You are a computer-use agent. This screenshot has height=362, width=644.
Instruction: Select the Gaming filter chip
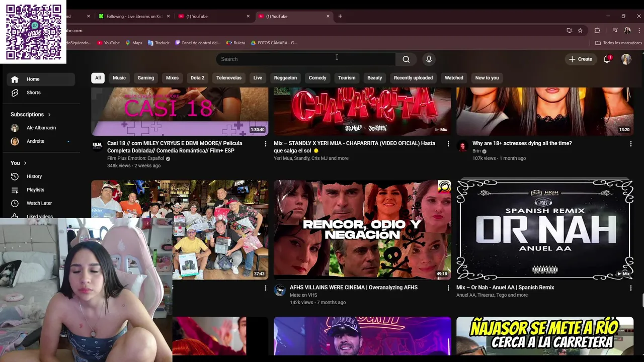[146, 78]
